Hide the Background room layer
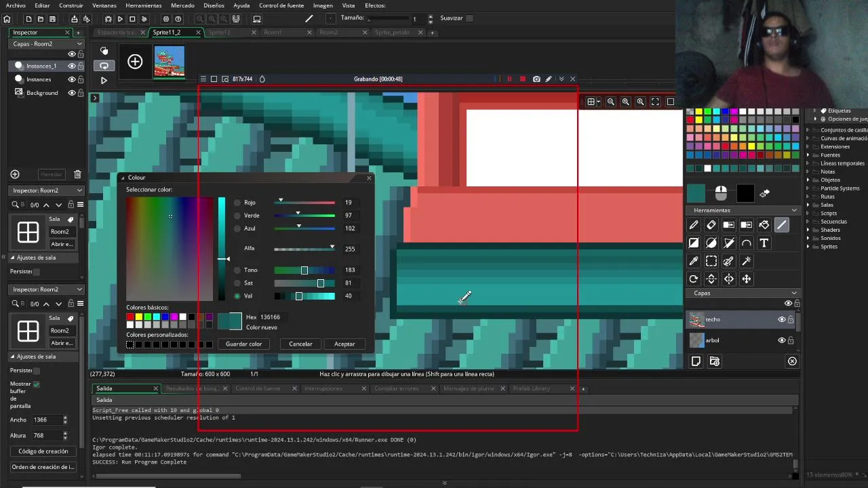The width and height of the screenshot is (868, 488). tap(71, 93)
